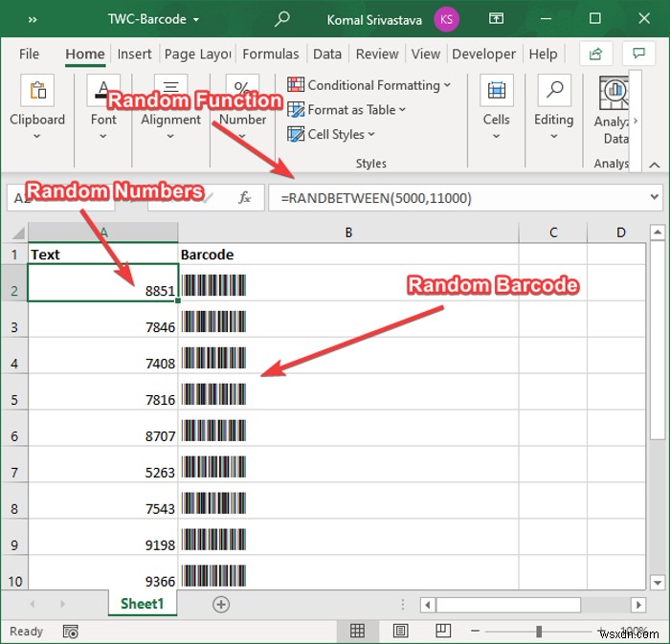Add a new sheet with plus icon

(x=221, y=604)
